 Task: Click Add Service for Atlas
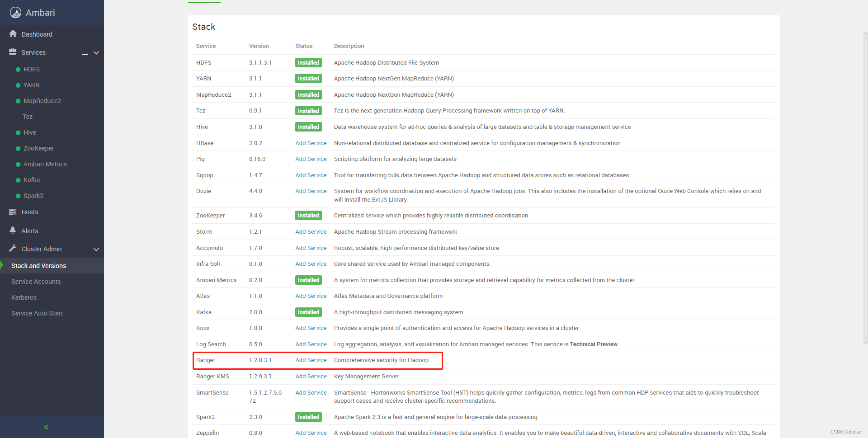(311, 296)
